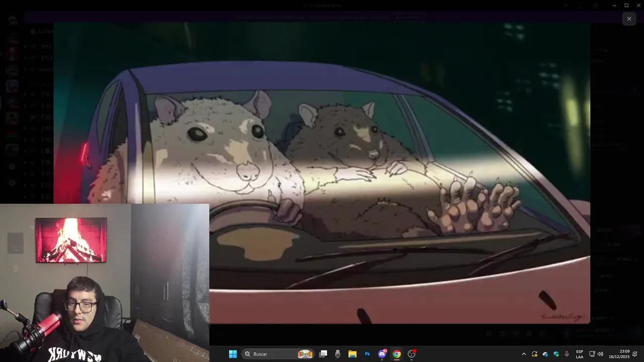Open the Windows Start menu
This screenshot has height=362, width=644.
[x=233, y=354]
